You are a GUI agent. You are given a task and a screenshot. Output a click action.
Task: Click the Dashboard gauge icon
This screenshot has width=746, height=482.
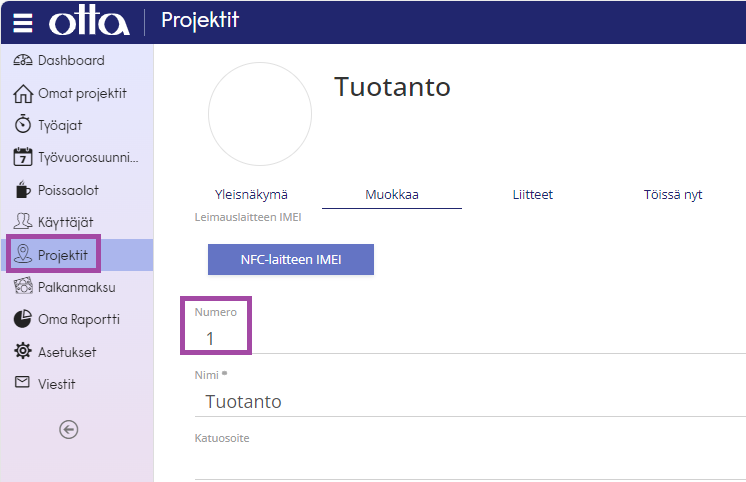(x=22, y=60)
